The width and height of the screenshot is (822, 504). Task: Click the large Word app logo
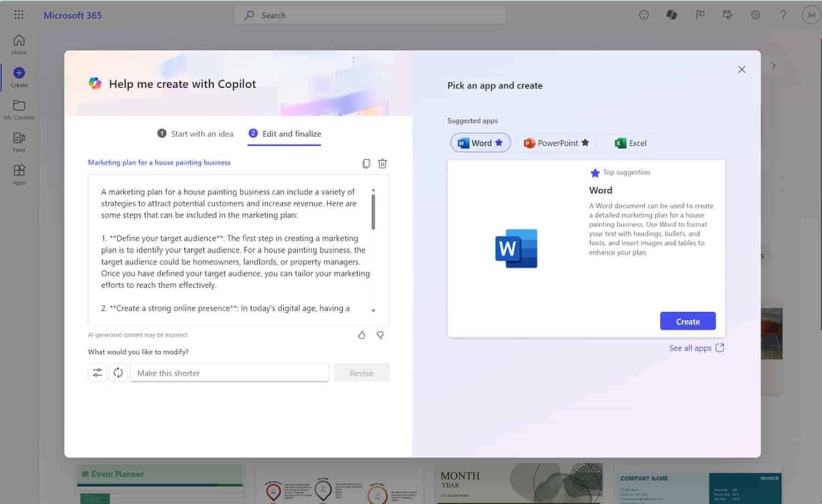[516, 249]
